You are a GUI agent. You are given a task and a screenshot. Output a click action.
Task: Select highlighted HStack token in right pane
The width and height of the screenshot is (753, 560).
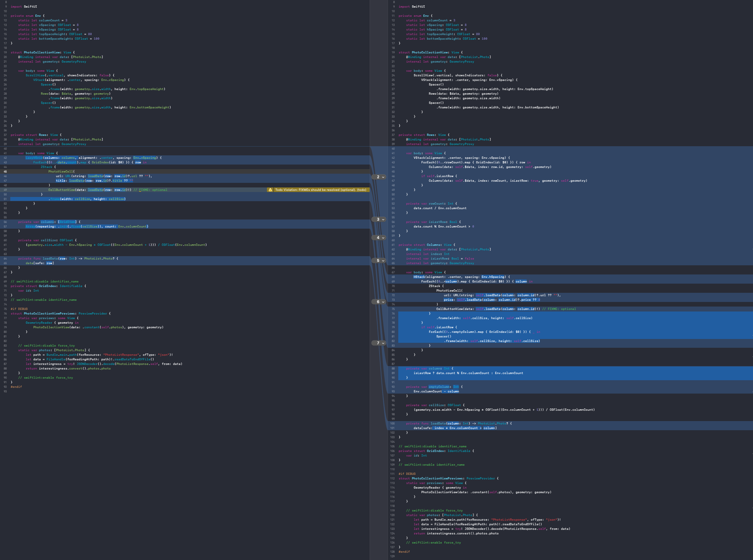tap(419, 277)
